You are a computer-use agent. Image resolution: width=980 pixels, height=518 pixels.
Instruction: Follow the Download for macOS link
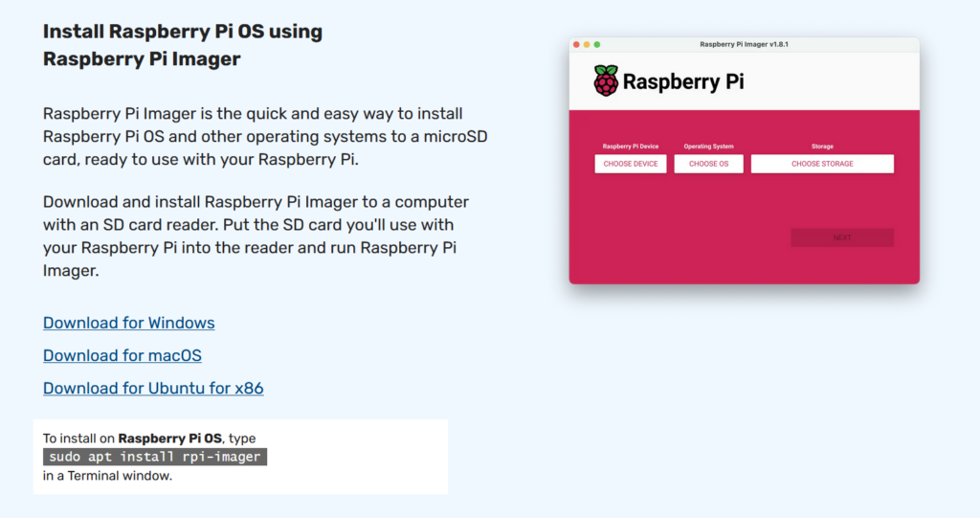point(122,355)
